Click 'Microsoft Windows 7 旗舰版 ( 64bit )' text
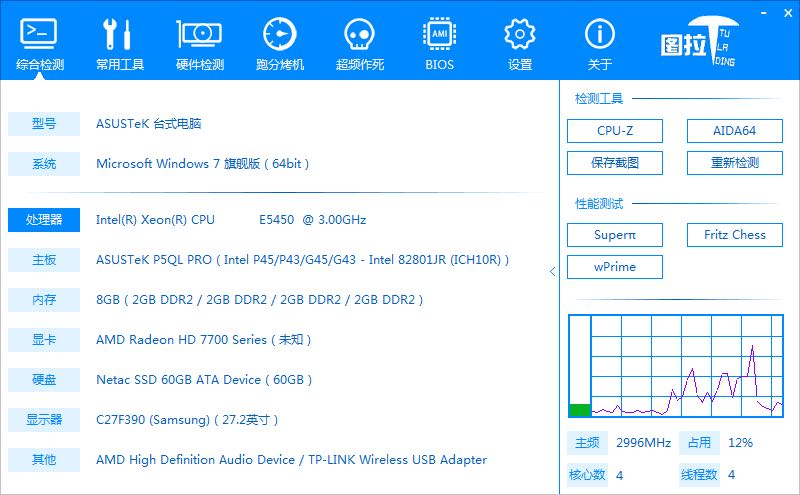The height and width of the screenshot is (495, 800). tap(203, 164)
